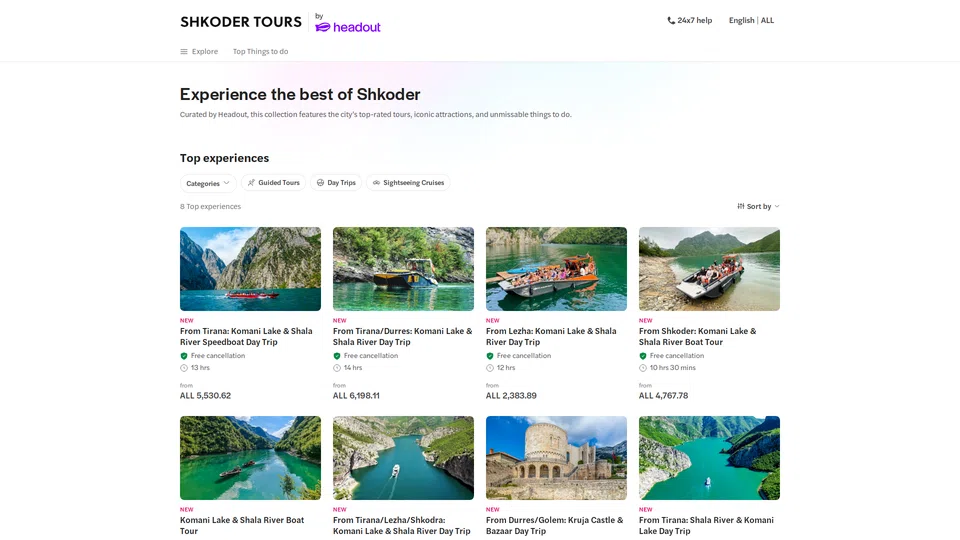Click the clock icon next to 14 hrs
The width and height of the screenshot is (960, 540).
(x=337, y=368)
